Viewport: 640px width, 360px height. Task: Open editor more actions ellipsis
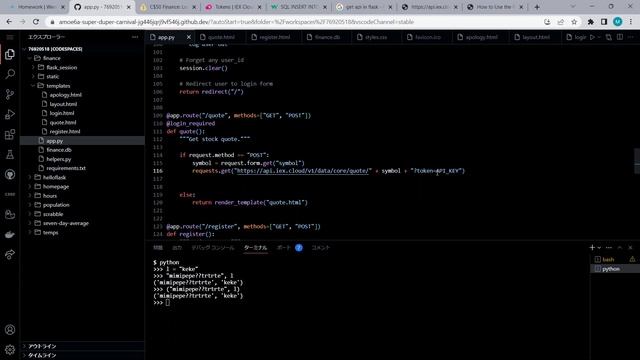(x=631, y=37)
